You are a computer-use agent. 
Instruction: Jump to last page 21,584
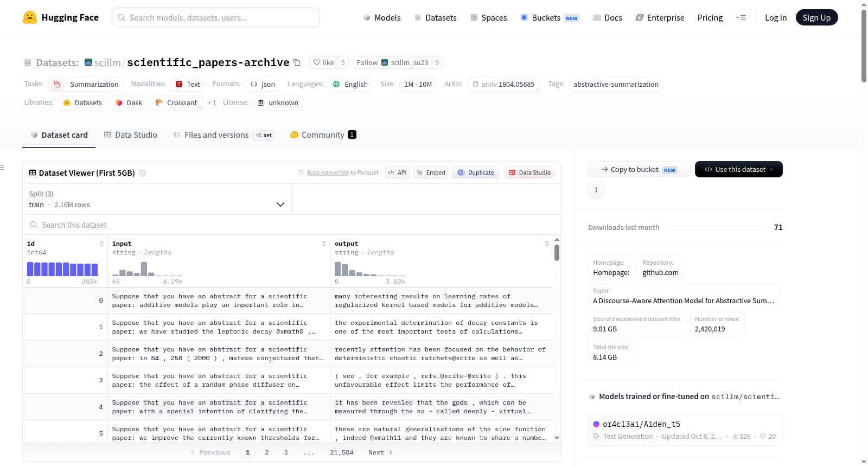(x=342, y=452)
